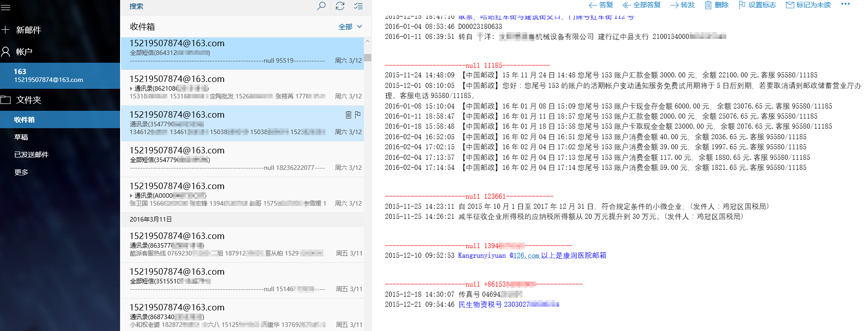Viewport: 868px width, 331px height.
Task: Click the 以上是康润医院邮箱 link text
Action: (574, 255)
